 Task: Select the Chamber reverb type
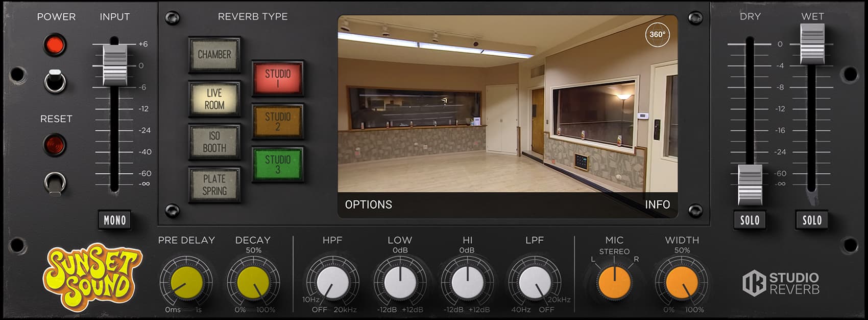[x=214, y=55]
